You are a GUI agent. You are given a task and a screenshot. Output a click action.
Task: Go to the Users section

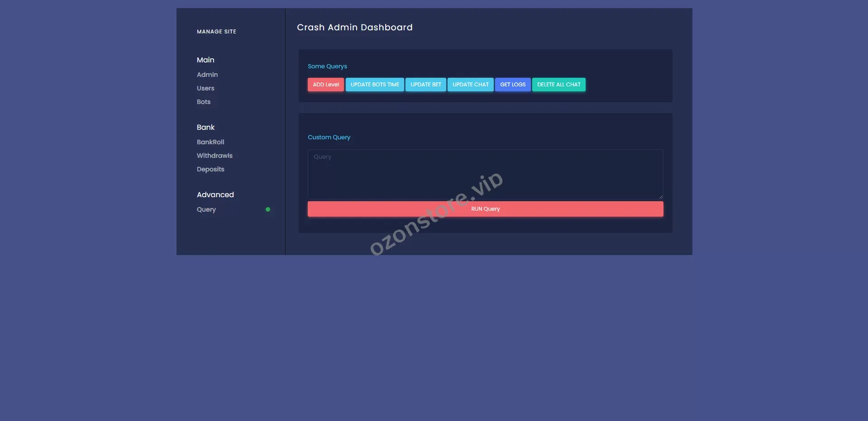point(205,88)
